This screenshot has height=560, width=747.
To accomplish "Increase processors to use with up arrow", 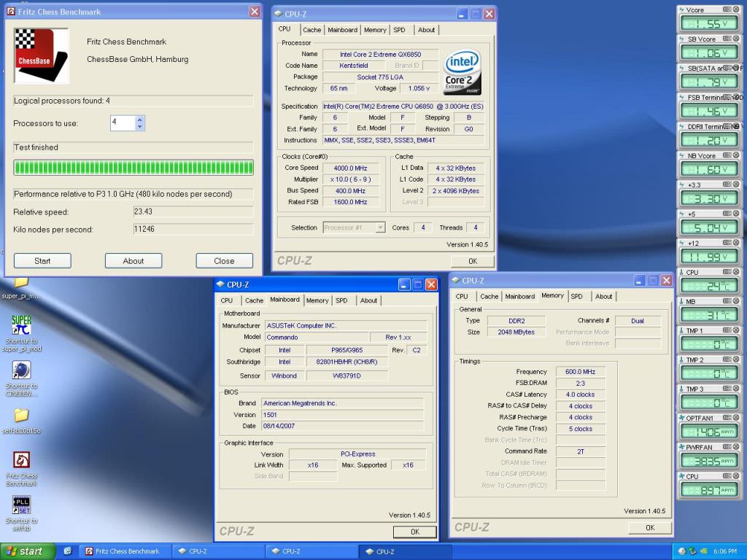I will 139,120.
